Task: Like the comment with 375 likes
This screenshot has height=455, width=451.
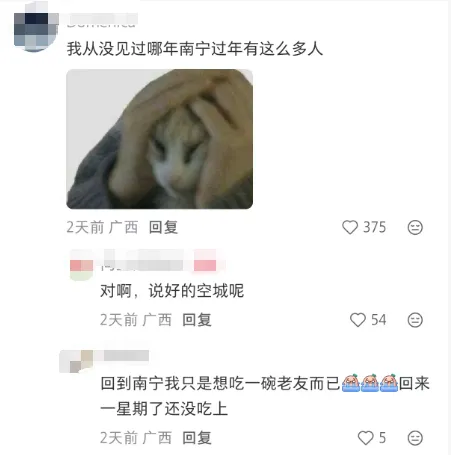Action: 350,227
